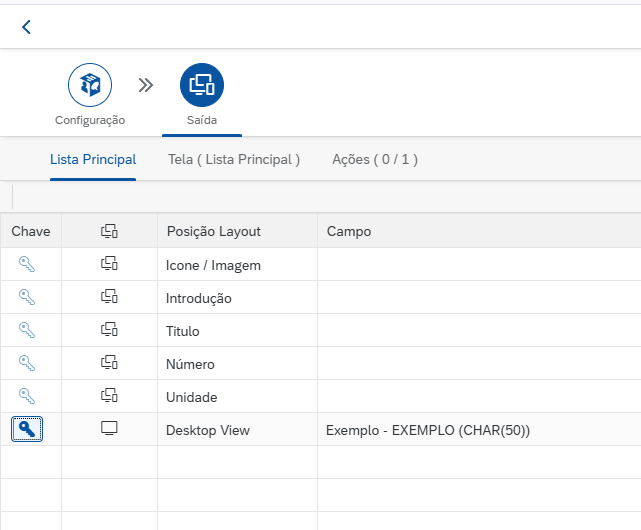
Task: Click the Campo column header
Action: [x=479, y=231]
